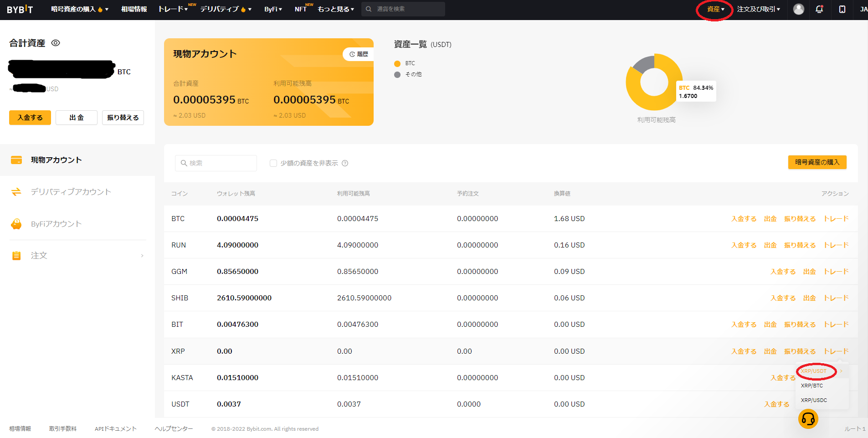Toggle total assets visibility eye icon
Viewport: 868px width, 438px height.
[x=56, y=43]
